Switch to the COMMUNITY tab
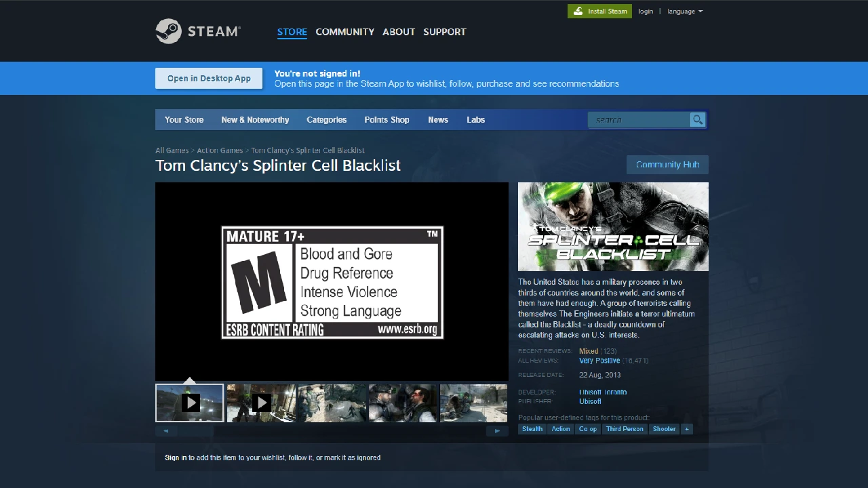The image size is (868, 488). click(x=344, y=32)
